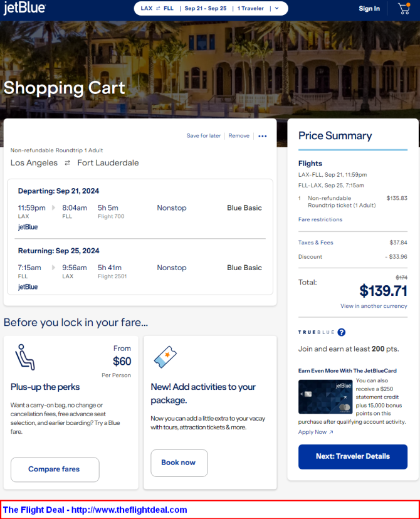The image size is (420, 519).
Task: Click the seat icon in Plus-up card
Action: (25, 357)
